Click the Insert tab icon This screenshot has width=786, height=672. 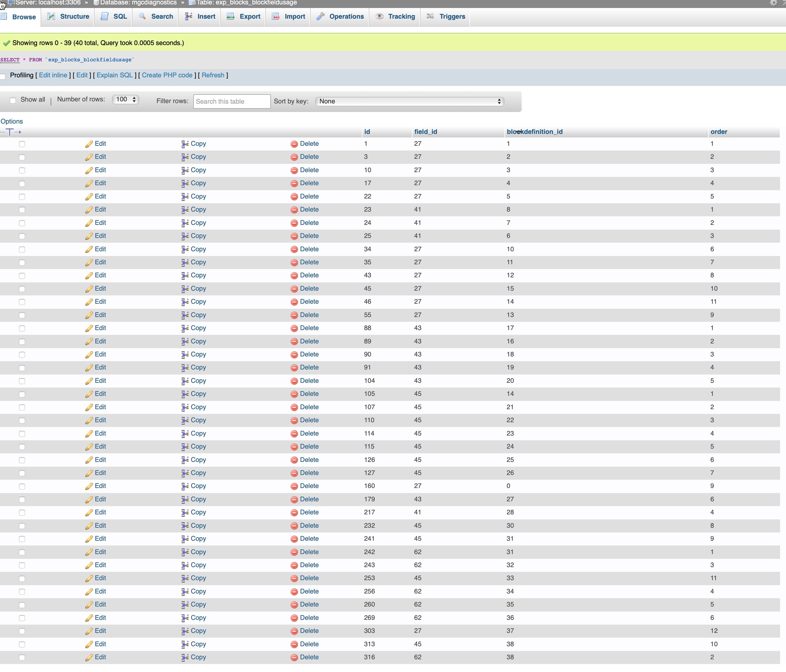point(188,16)
